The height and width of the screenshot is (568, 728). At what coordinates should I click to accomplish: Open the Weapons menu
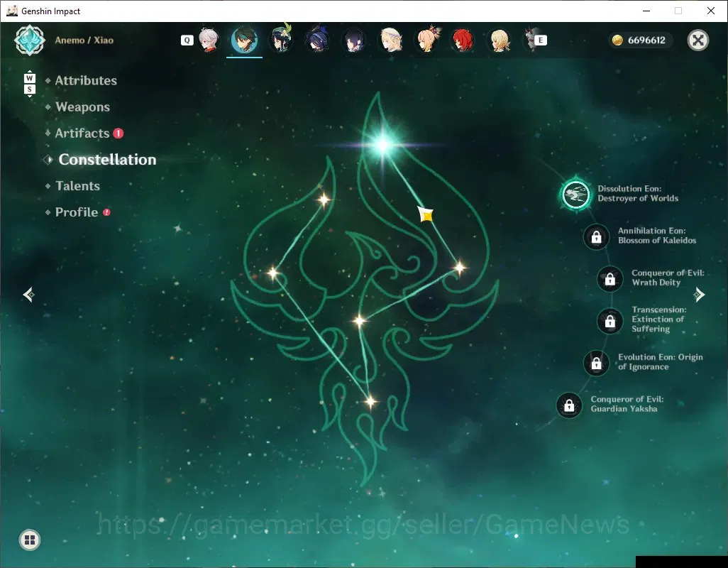pyautogui.click(x=82, y=106)
